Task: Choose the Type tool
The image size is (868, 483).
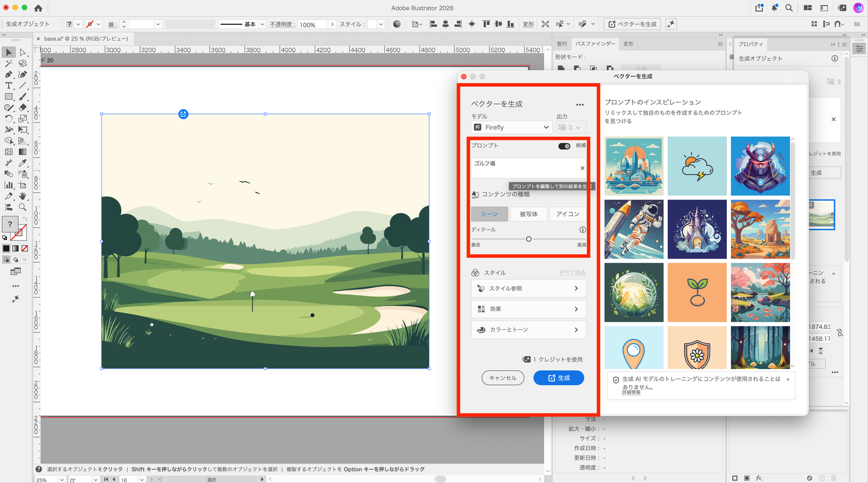Action: click(x=9, y=86)
